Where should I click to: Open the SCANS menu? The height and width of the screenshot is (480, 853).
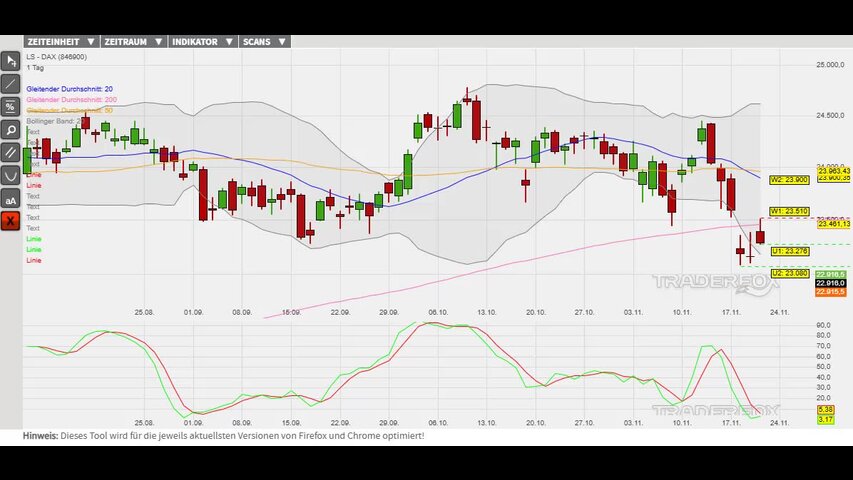pos(264,42)
